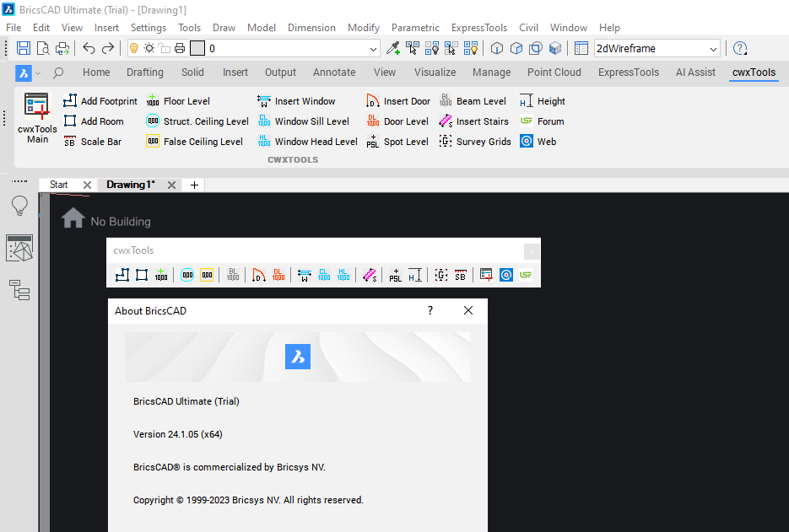
Task: Click the BricsCAD logo in About dialog
Action: point(298,357)
